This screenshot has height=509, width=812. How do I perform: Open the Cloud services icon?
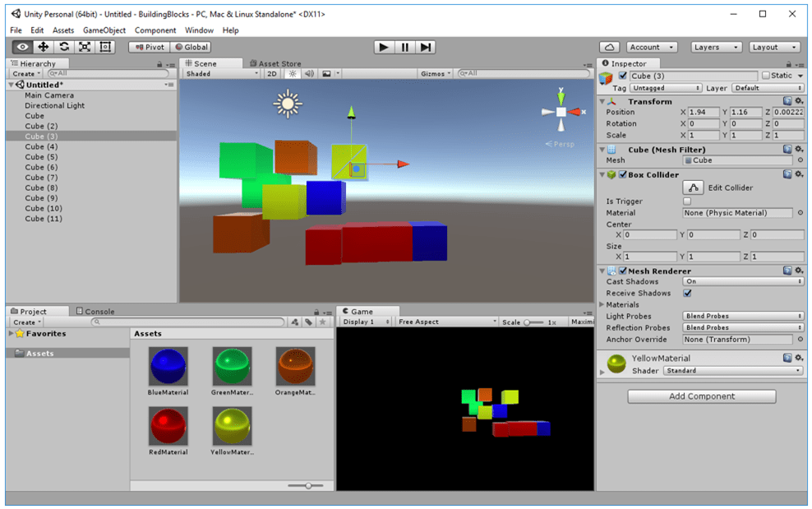(609, 47)
